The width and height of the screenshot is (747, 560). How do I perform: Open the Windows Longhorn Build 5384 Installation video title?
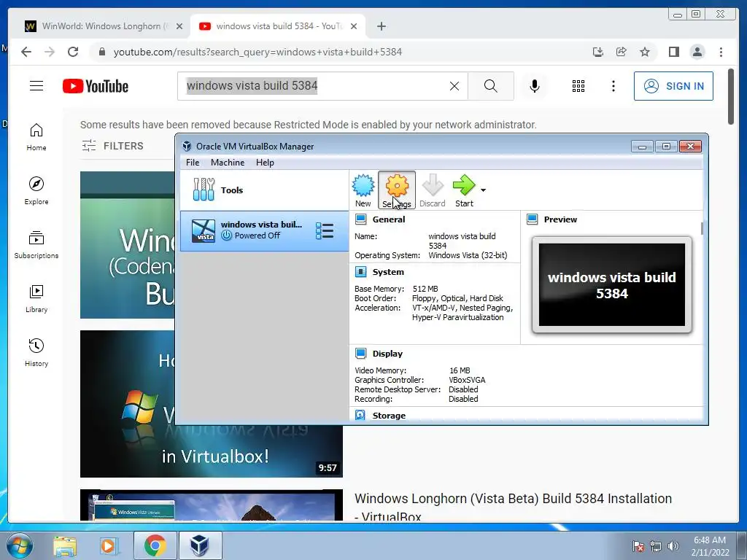(x=513, y=507)
